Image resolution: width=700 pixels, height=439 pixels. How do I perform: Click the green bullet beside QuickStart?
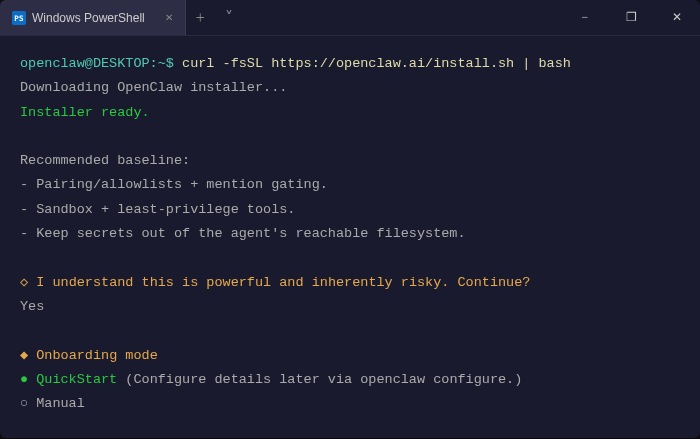click(24, 379)
